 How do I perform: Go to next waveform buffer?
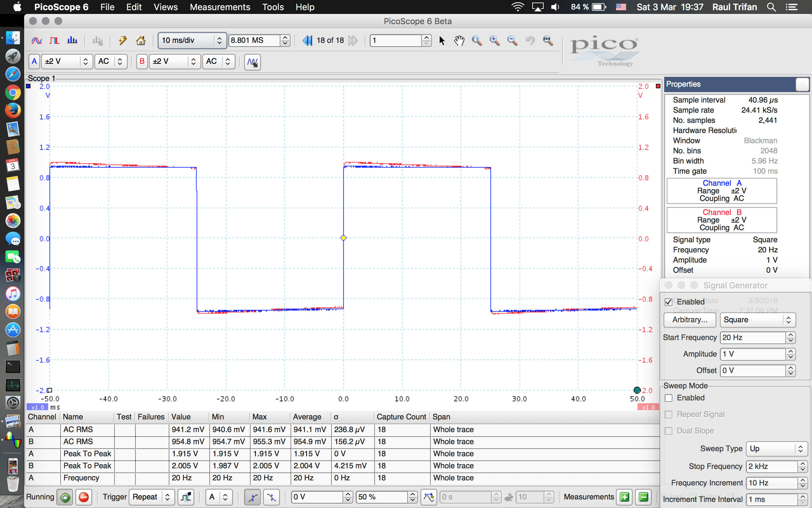353,41
